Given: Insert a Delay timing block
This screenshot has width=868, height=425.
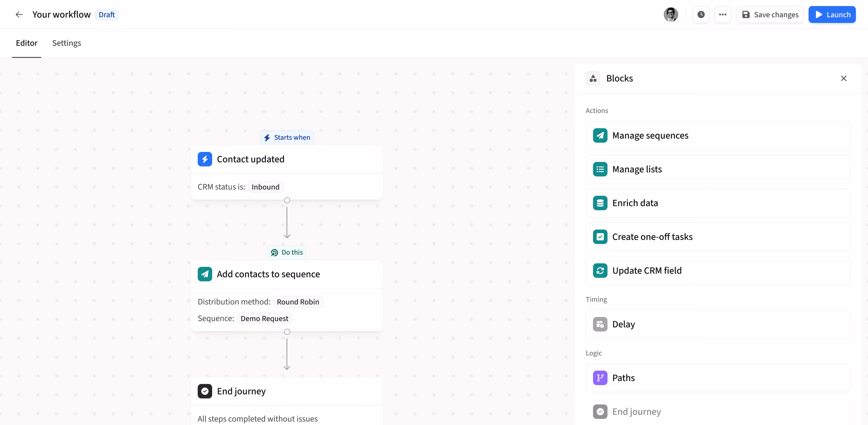Looking at the screenshot, I should click(x=718, y=324).
